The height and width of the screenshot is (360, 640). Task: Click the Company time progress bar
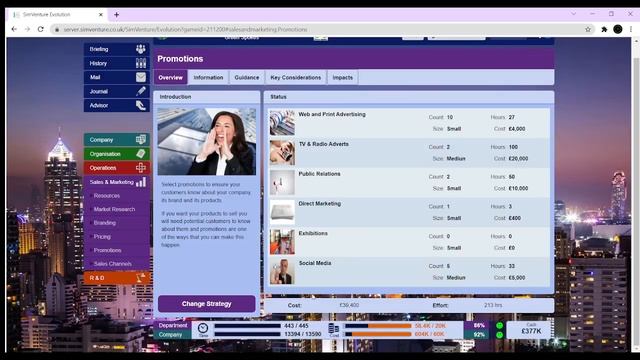pos(248,334)
